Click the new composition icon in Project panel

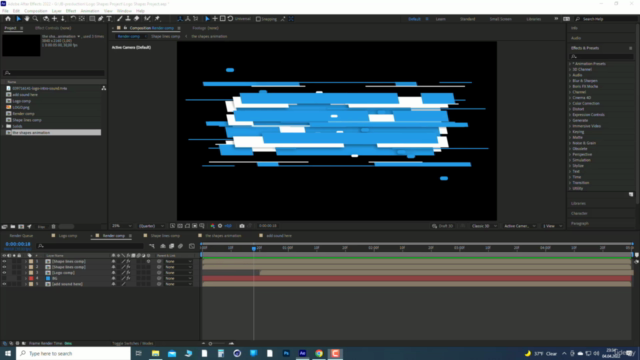(21, 227)
